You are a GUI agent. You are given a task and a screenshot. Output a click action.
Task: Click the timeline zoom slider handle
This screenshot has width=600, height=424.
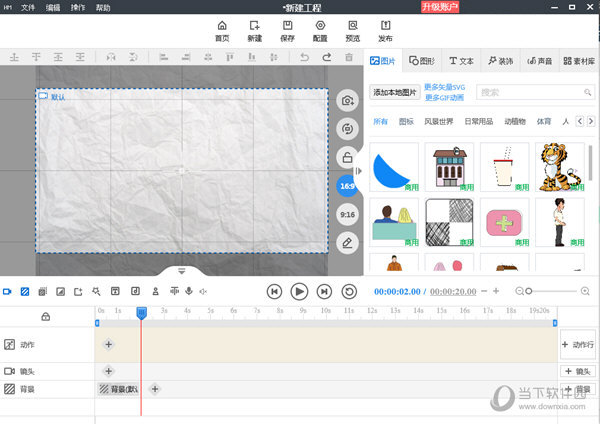tap(529, 291)
